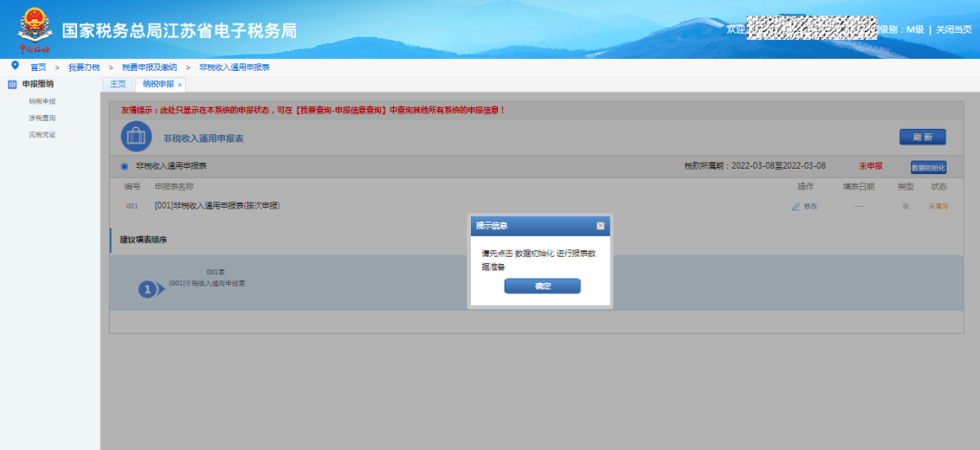Click the red 友情提示 notice text

click(312, 110)
